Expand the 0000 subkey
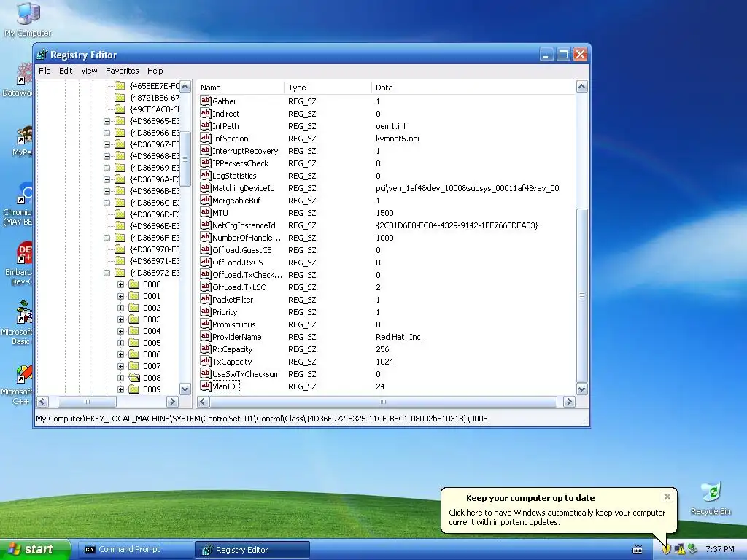The width and height of the screenshot is (747, 560). point(120,284)
